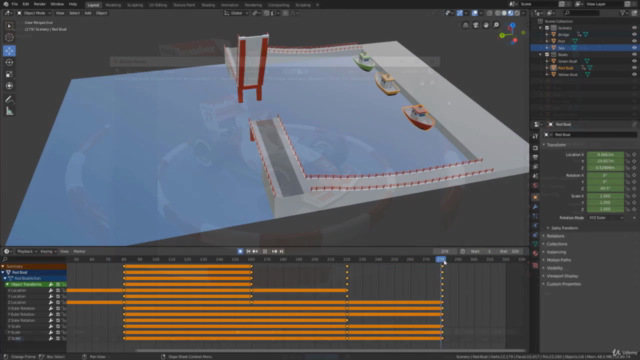Viewport: 640px width, 360px height.
Task: Click the Location X value field
Action: [605, 155]
